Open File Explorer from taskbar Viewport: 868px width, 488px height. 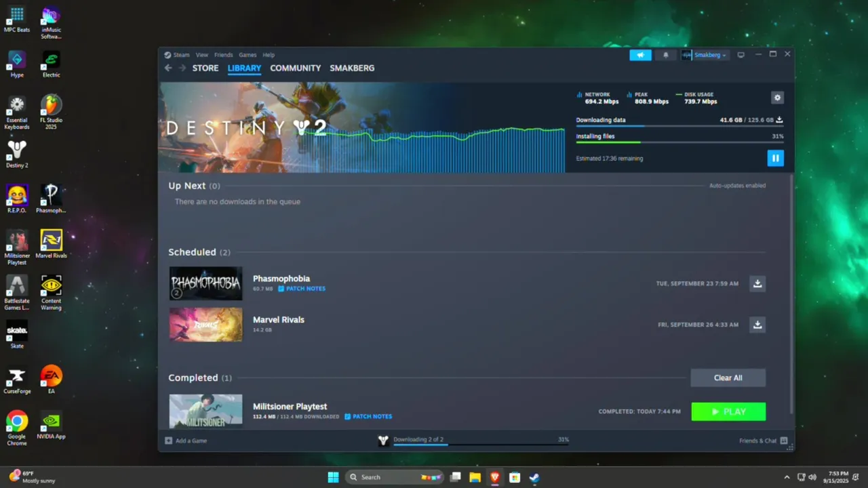[475, 477]
